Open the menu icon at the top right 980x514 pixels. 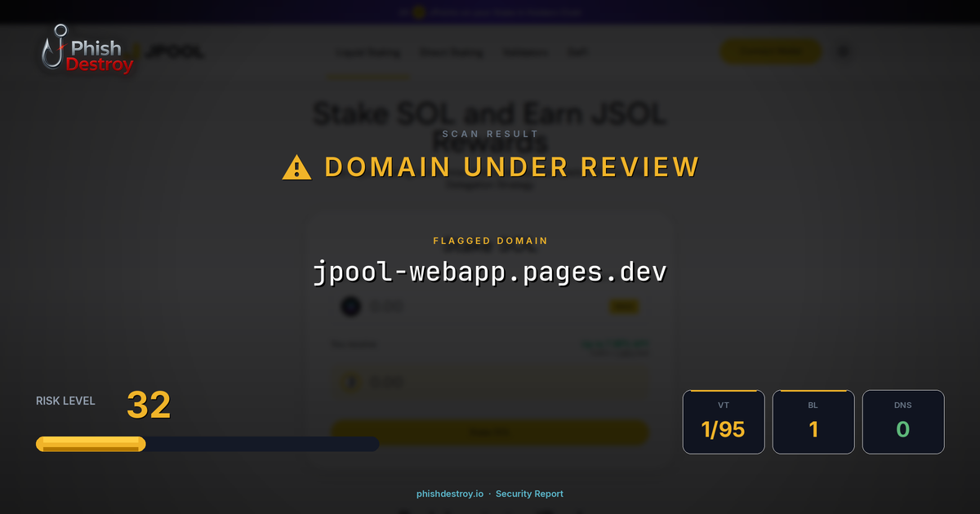click(x=843, y=51)
